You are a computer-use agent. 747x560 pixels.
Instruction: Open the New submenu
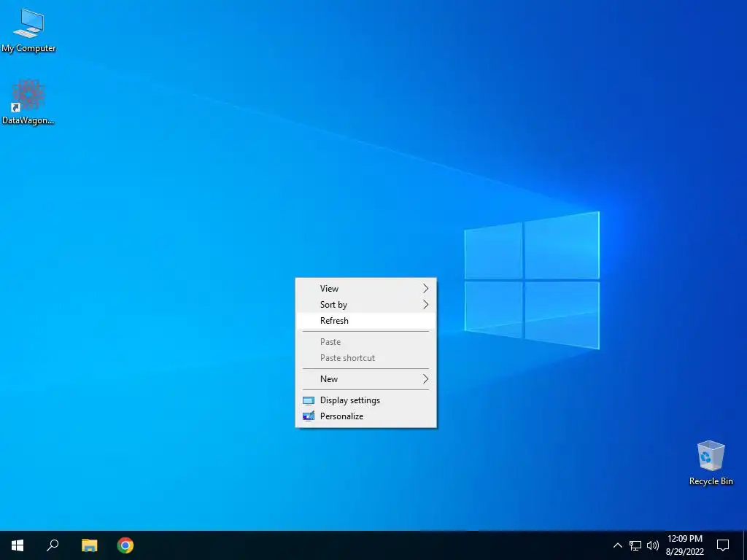tap(366, 379)
